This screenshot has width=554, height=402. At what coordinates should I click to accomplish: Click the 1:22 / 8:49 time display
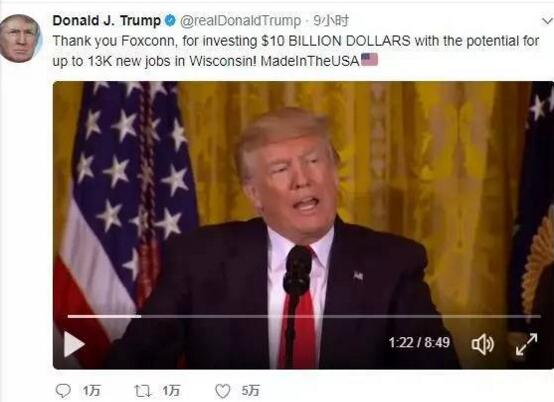[419, 342]
